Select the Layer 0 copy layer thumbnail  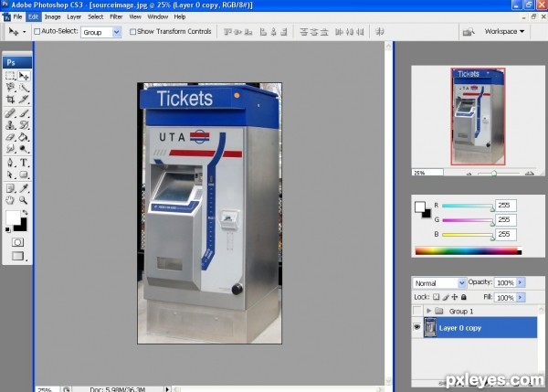(x=430, y=327)
